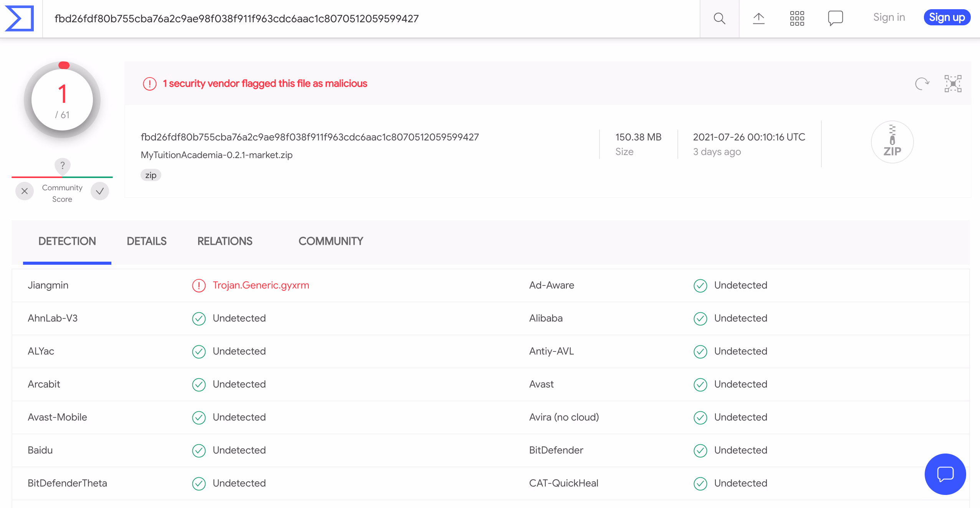Click the ZIP file type icon
This screenshot has width=980, height=508.
click(x=892, y=142)
